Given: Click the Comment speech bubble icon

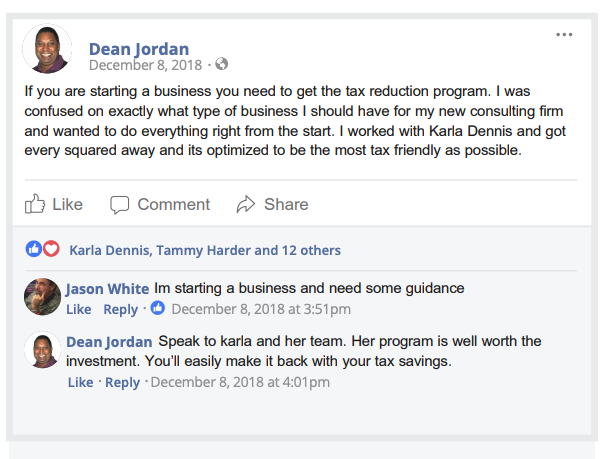Looking at the screenshot, I should coord(119,205).
